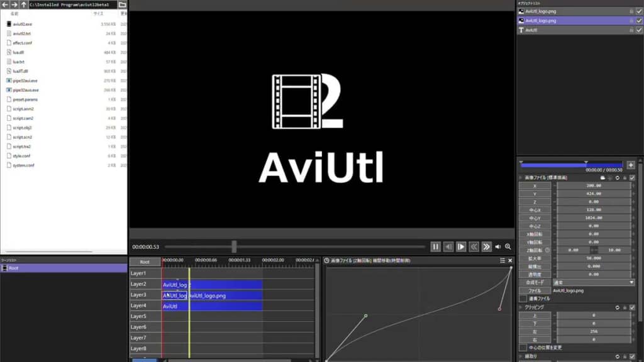Click the X parameter label button
This screenshot has height=362, width=644.
(x=535, y=186)
